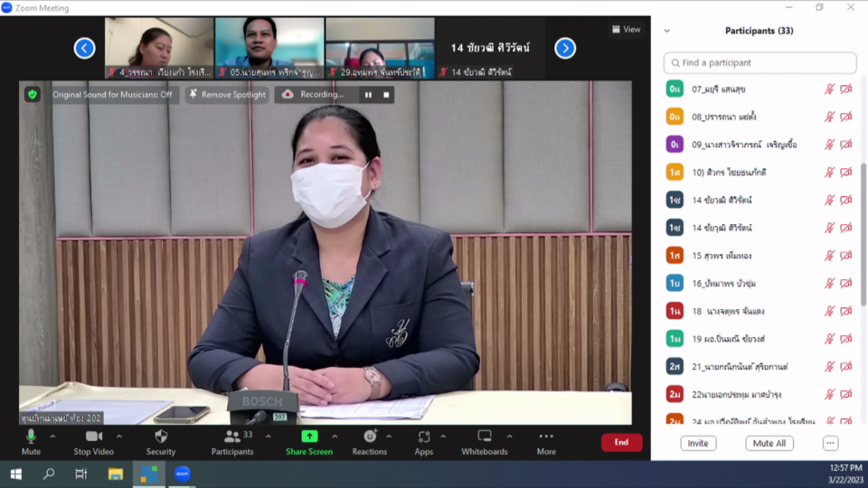
Task: Click avatar of participant 09
Action: point(675,145)
